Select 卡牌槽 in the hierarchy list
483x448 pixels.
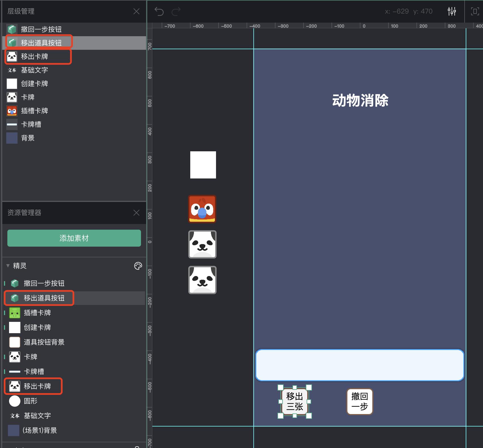31,124
